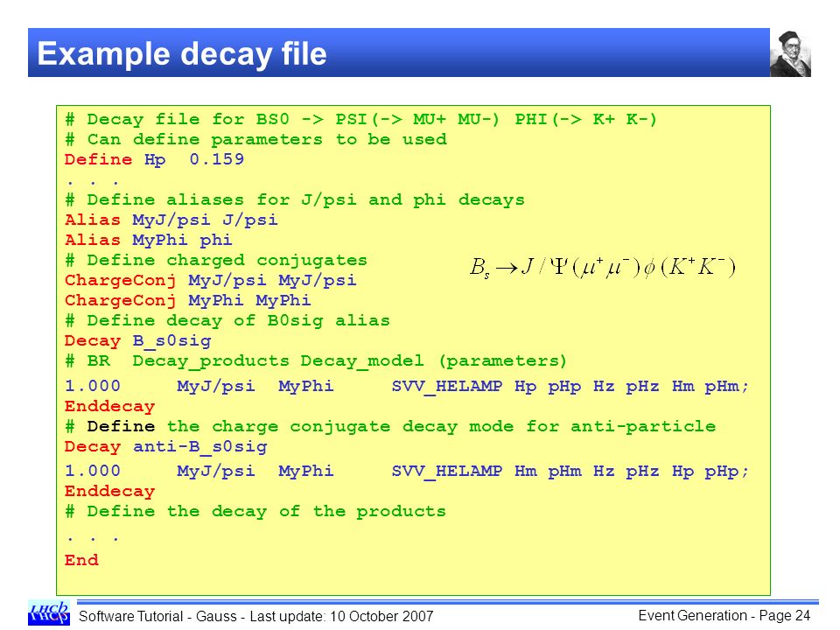Click the 'Decay anti-B_s0sig' line
Screen dimensions: 840x630
point(165,447)
